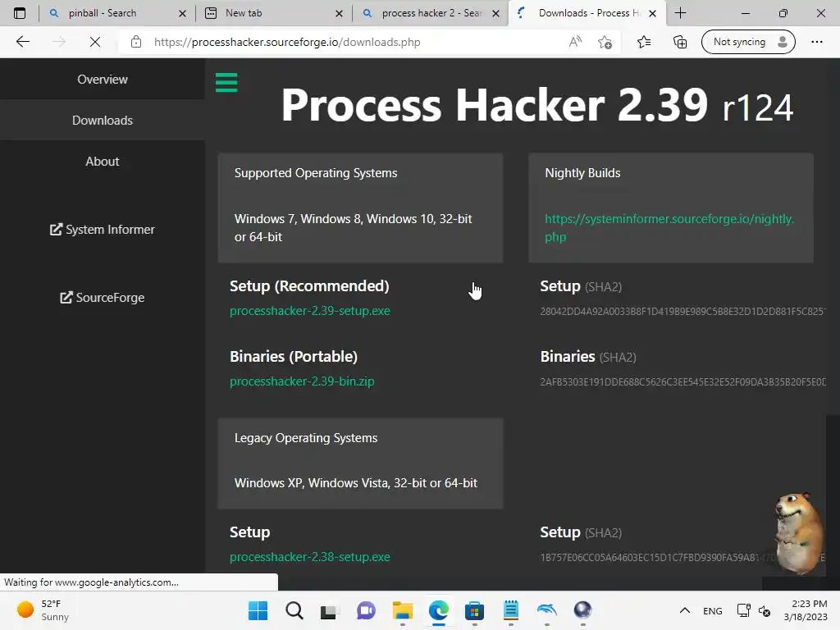Select the Binaries SHA2 hash starting 2AFB5303
Viewport: 840px width, 630px height.
pyautogui.click(x=683, y=382)
